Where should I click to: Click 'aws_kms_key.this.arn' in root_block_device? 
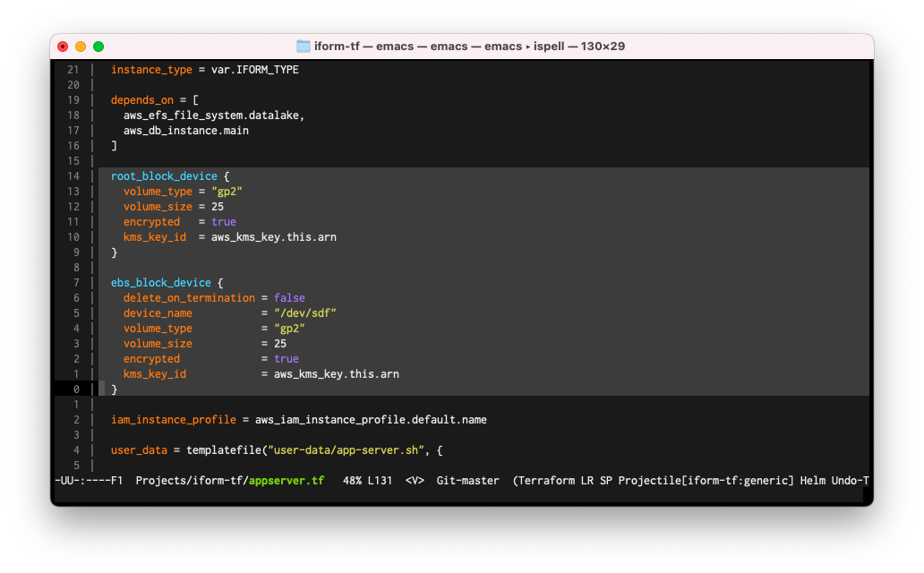point(274,237)
